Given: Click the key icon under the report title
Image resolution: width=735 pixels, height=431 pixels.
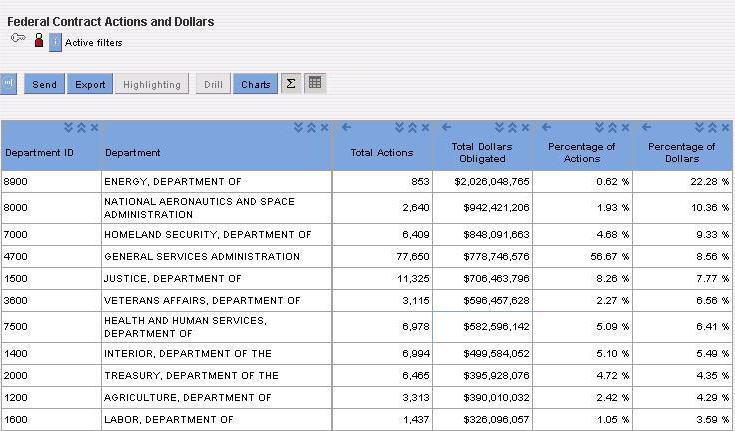Looking at the screenshot, I should click(18, 38).
